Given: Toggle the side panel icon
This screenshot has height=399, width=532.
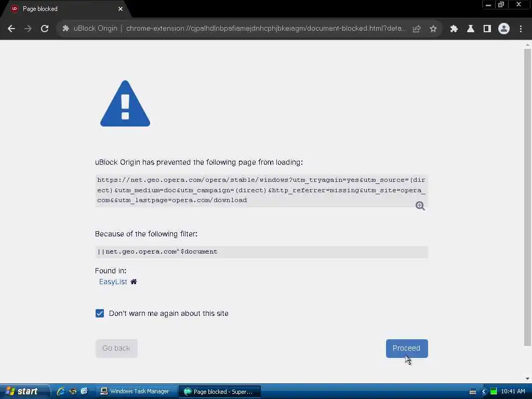Looking at the screenshot, I should pyautogui.click(x=487, y=29).
